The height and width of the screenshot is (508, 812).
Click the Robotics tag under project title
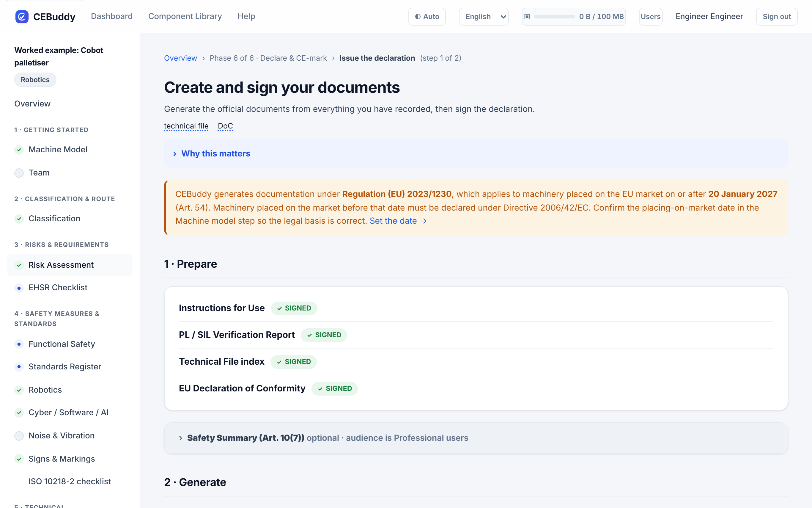(35, 80)
